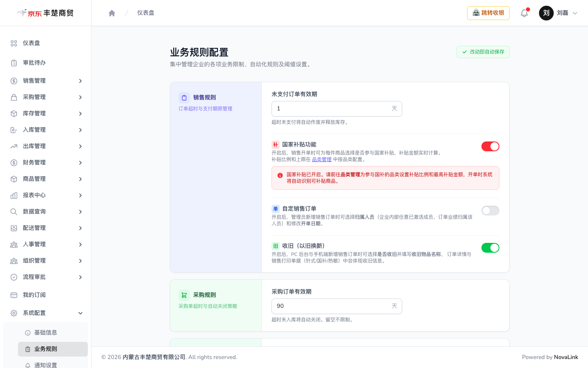Click the 通知设置 bell icon
Screen dimensions: 588x368
(28, 365)
